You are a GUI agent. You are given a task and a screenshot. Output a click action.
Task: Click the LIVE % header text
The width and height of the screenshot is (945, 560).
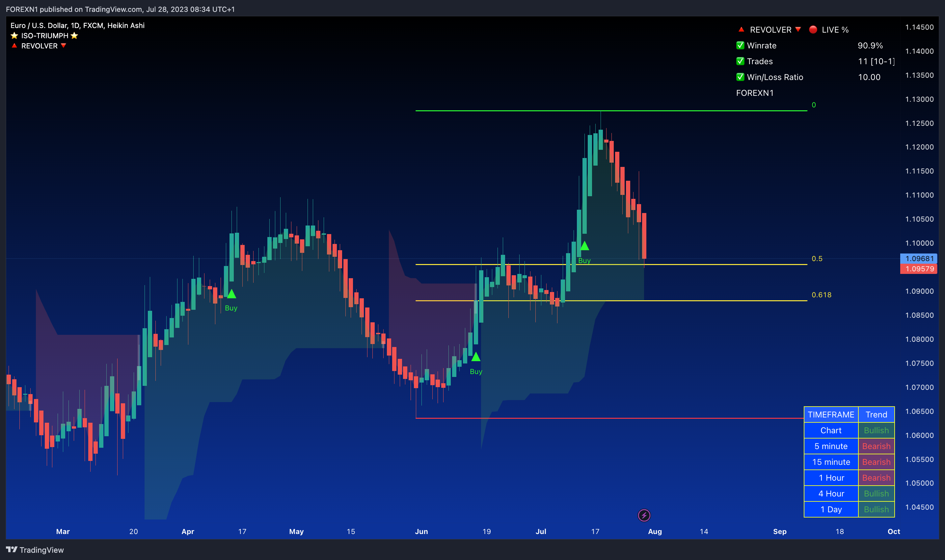tap(835, 29)
